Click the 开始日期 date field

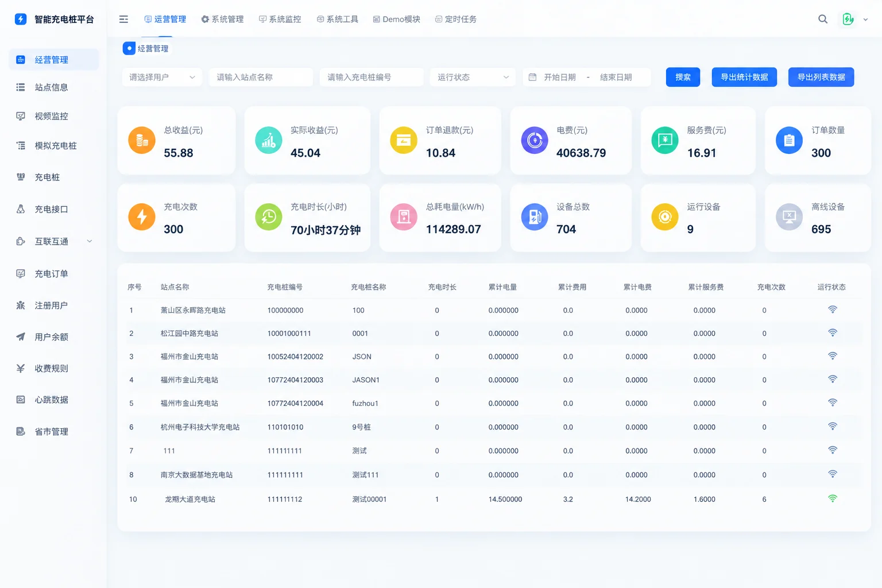pos(560,77)
